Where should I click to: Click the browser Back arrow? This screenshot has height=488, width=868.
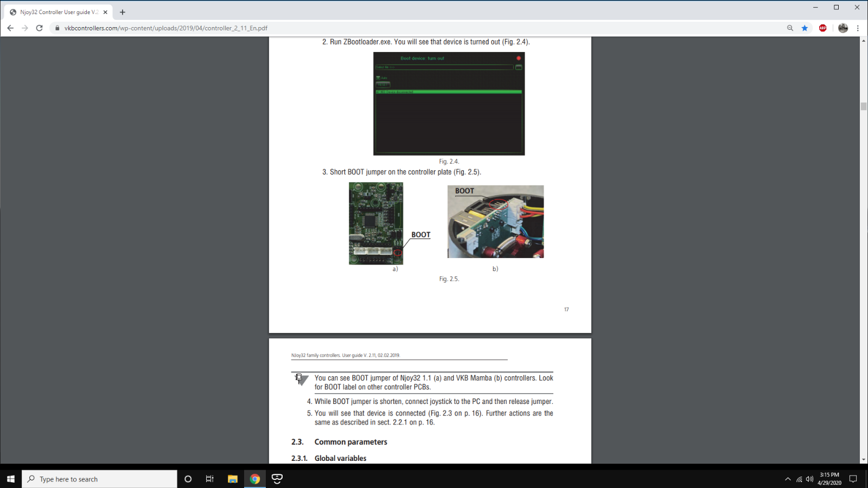point(10,28)
